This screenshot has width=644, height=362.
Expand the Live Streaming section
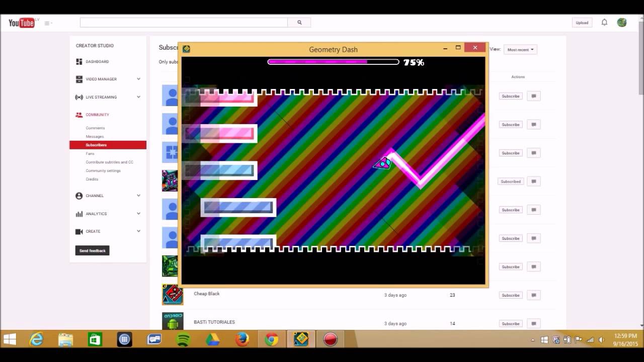click(x=138, y=97)
